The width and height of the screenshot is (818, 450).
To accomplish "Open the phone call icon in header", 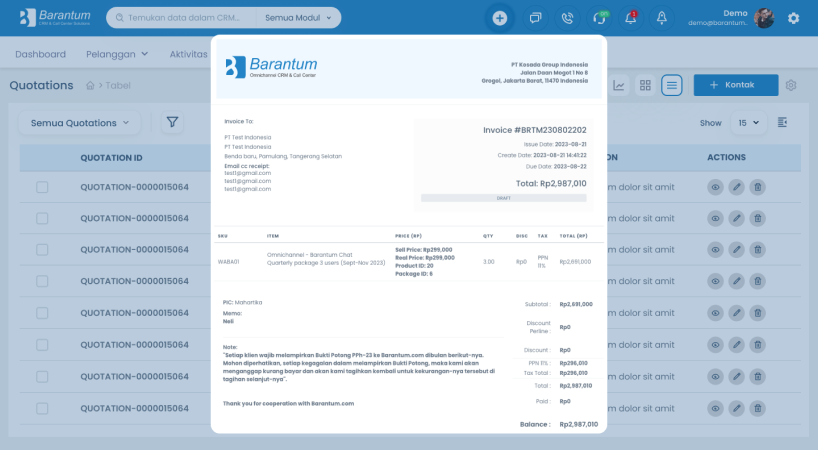I will pyautogui.click(x=567, y=18).
